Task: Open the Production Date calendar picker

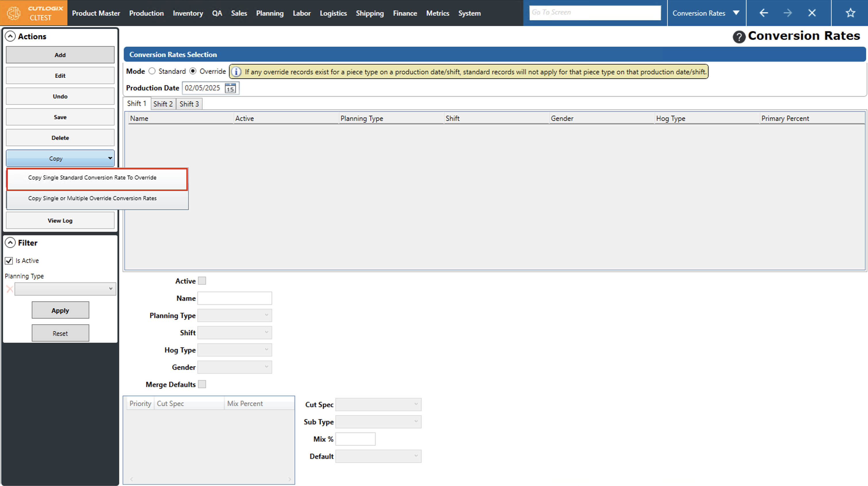Action: coord(230,88)
